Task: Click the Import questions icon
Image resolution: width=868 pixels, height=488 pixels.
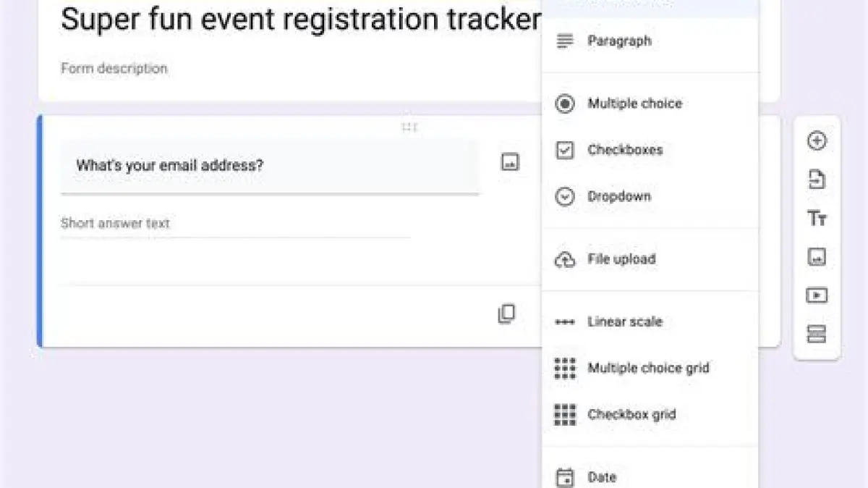Action: (817, 180)
